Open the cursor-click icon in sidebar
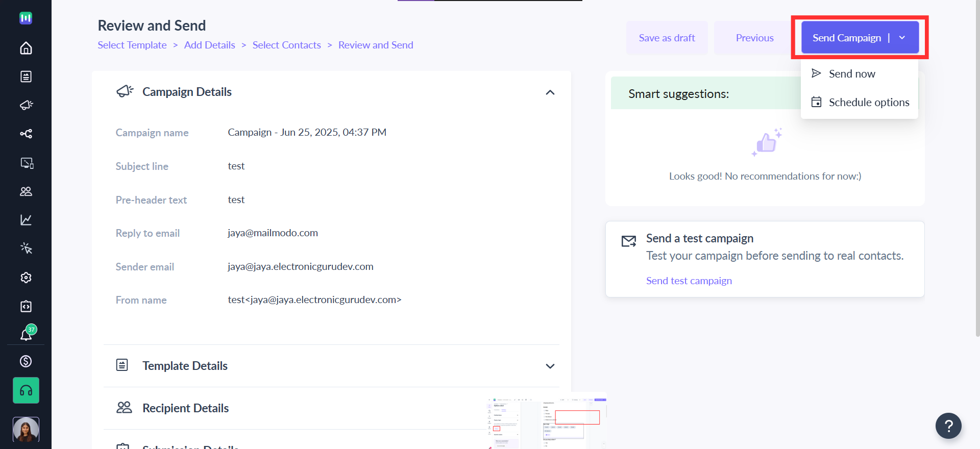980x449 pixels. coord(26,248)
